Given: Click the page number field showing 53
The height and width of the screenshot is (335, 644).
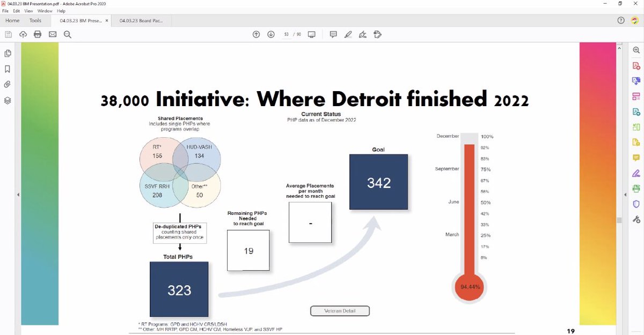Looking at the screenshot, I should pos(286,34).
